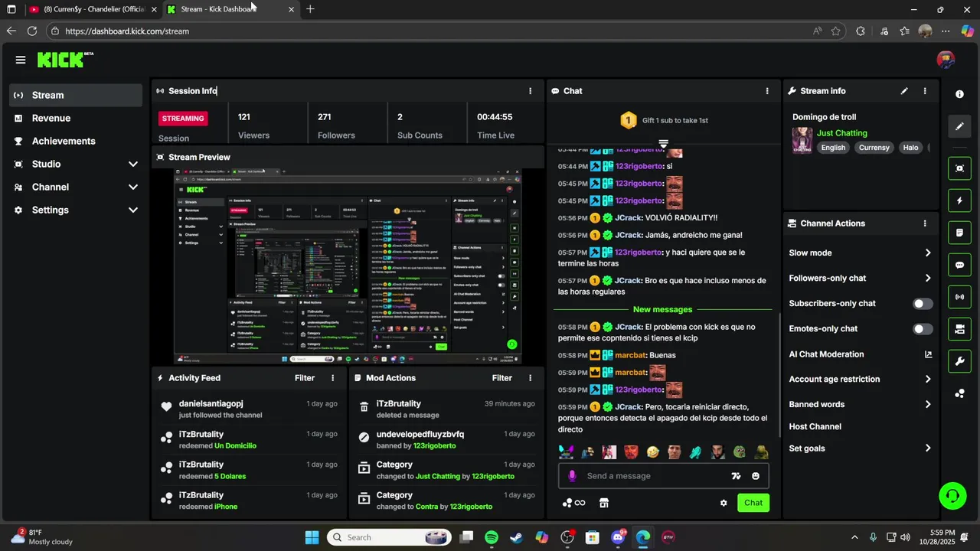Click the laughing emoji quick emote
The image size is (980, 551).
pos(652,452)
